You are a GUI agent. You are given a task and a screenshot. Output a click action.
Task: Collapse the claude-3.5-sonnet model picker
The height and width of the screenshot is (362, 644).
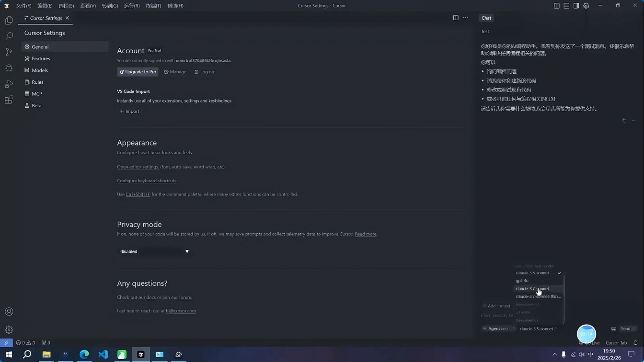[539, 328]
